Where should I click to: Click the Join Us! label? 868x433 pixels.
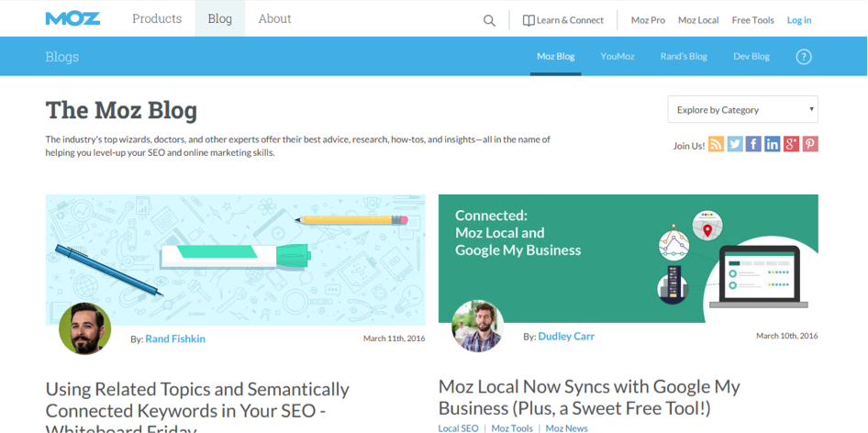(x=689, y=146)
